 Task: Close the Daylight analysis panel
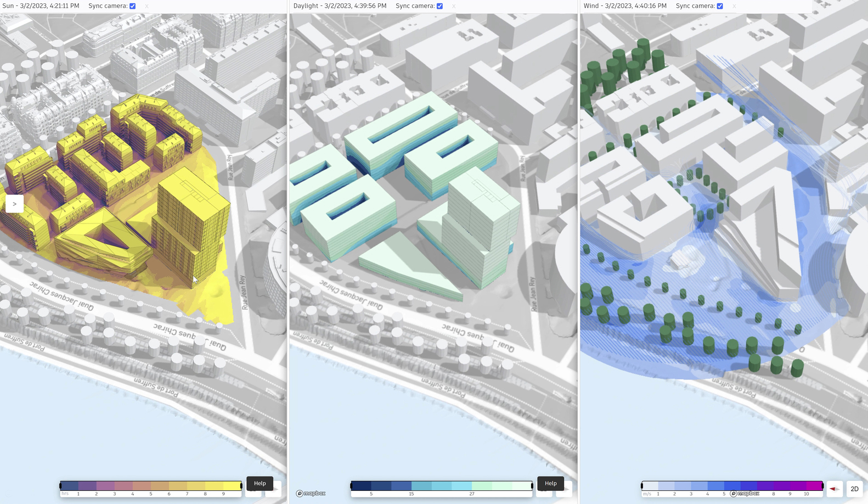(x=454, y=6)
